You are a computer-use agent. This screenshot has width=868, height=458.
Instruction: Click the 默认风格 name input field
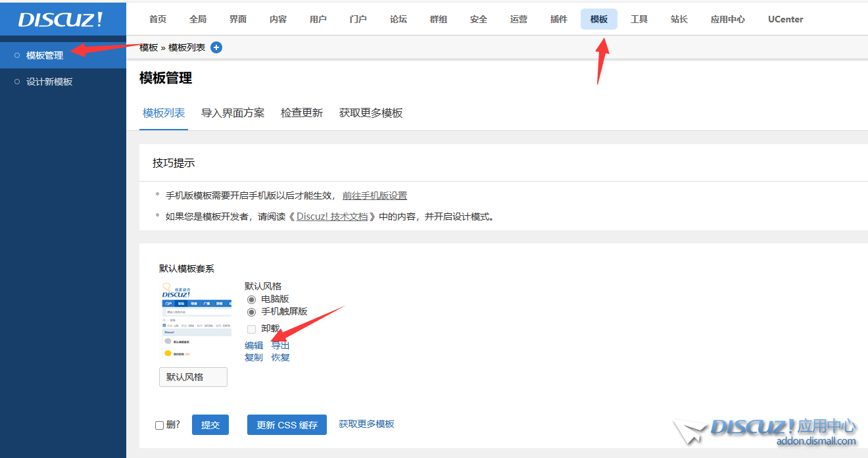[193, 377]
